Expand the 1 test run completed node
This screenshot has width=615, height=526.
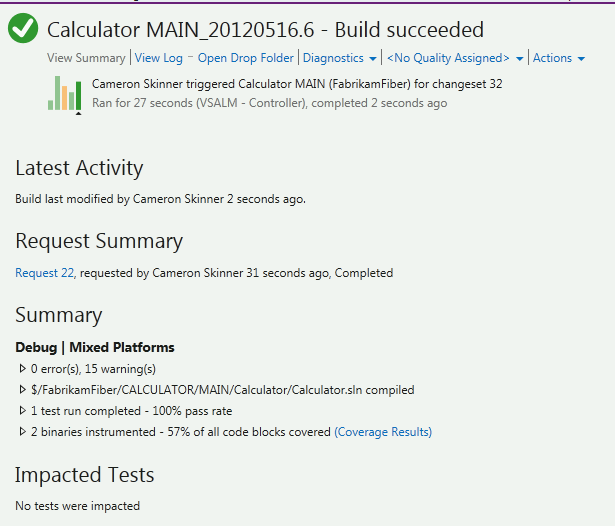point(22,411)
